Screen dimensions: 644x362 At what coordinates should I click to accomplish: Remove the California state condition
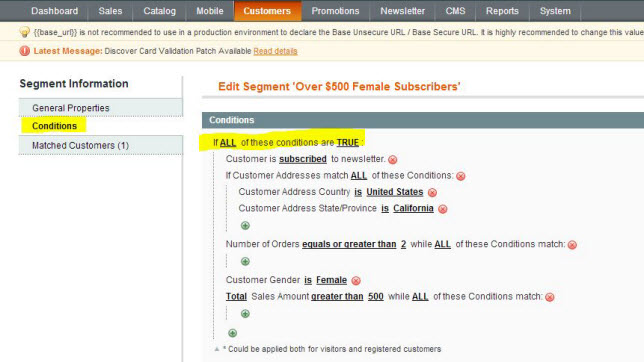[x=442, y=209]
